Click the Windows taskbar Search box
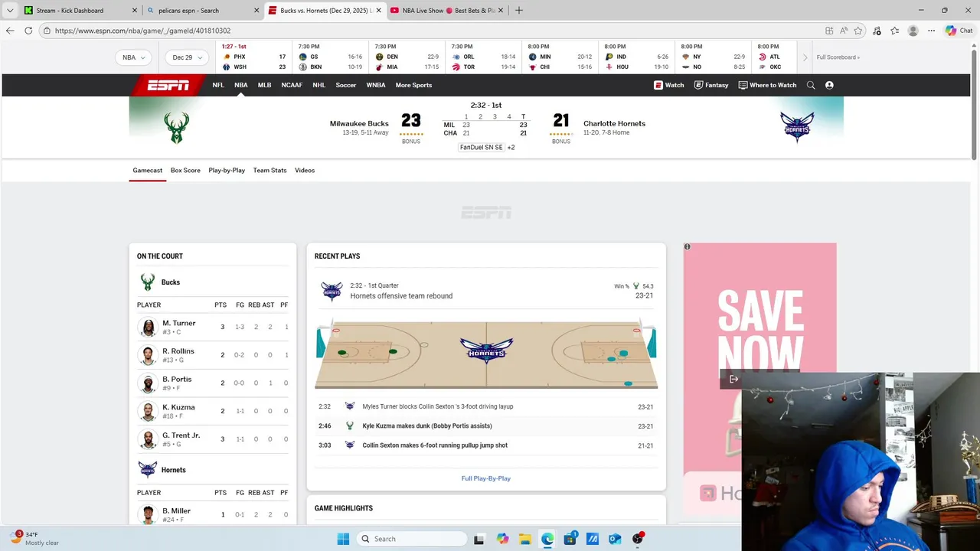Screen dimensions: 980x551 412,539
